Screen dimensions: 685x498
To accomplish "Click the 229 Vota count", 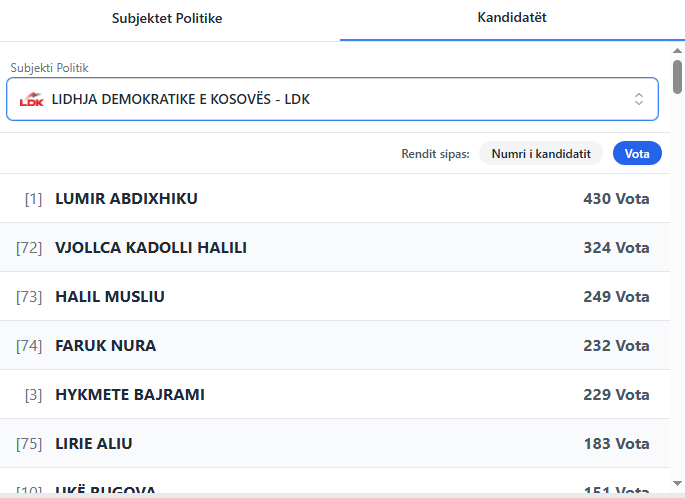I will tap(616, 395).
